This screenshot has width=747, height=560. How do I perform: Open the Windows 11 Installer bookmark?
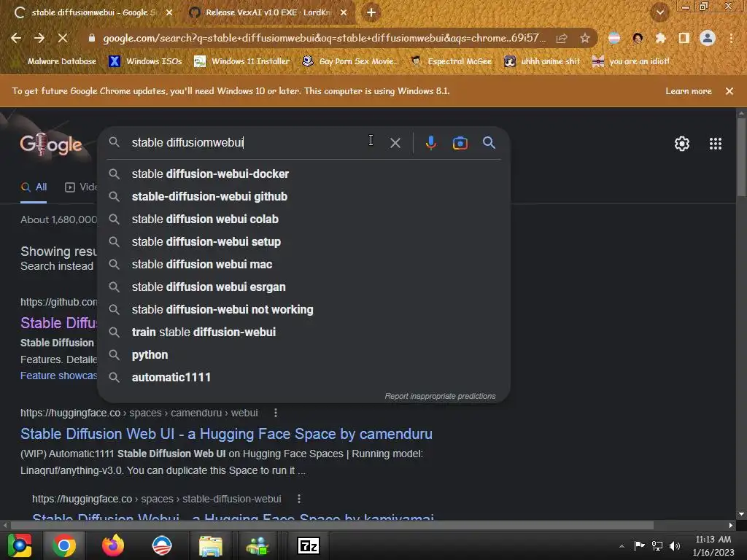coord(242,61)
